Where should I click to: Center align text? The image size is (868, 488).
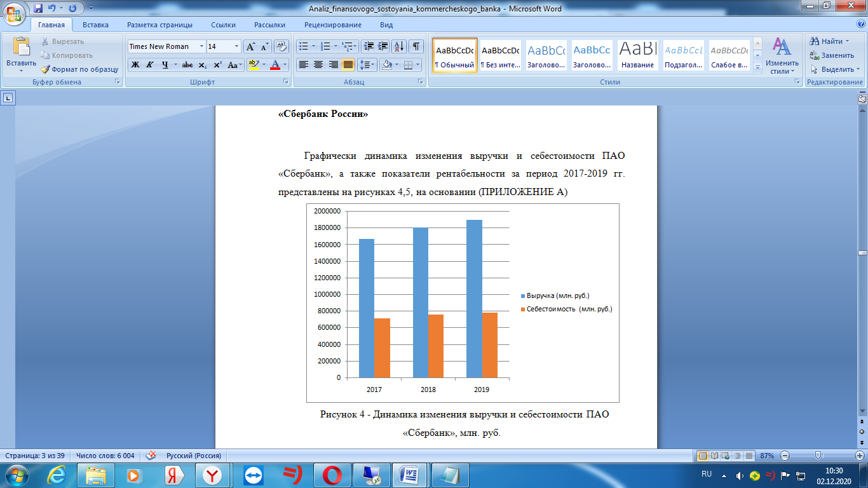pyautogui.click(x=318, y=65)
